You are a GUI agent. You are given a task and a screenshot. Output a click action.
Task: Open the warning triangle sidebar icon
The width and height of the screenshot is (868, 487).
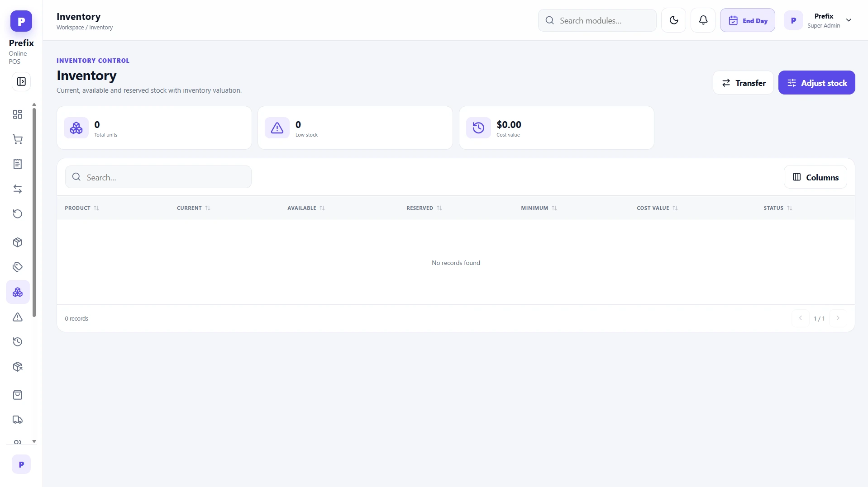point(18,317)
